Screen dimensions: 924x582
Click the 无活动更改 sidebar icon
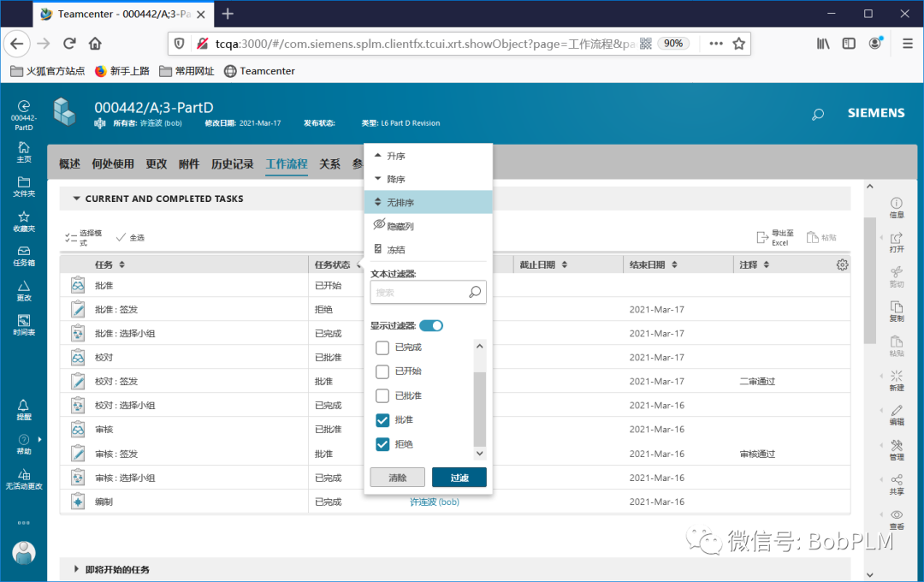tap(24, 479)
